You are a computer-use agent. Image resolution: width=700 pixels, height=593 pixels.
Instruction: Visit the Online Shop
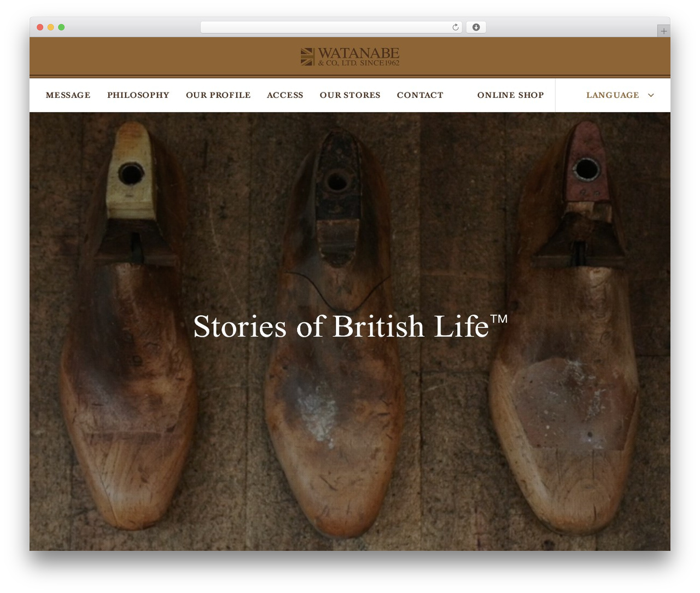click(511, 95)
